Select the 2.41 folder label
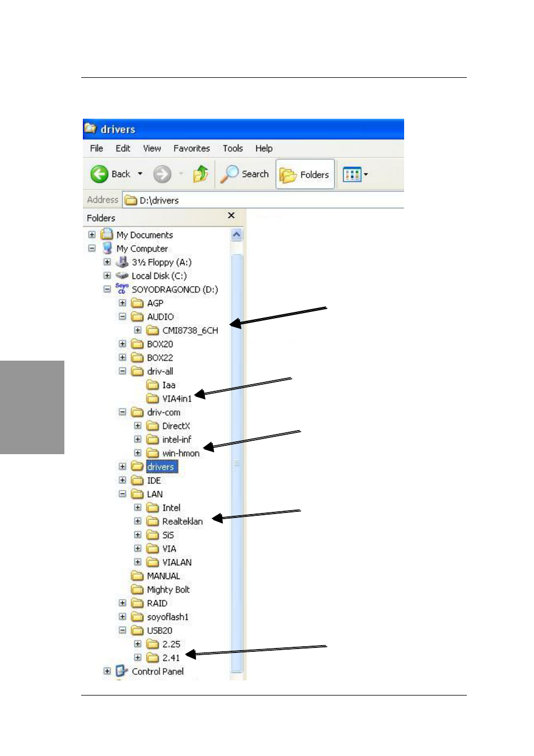The image size is (534, 756). [x=171, y=657]
